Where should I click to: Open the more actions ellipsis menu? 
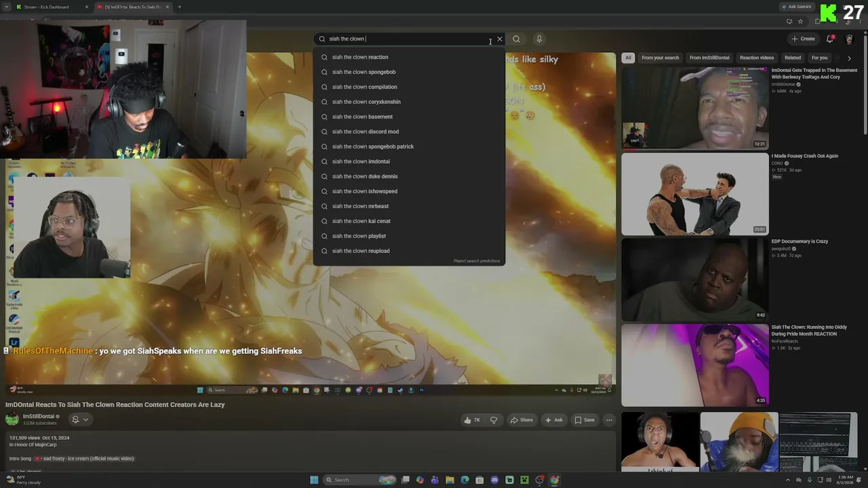[x=609, y=420]
